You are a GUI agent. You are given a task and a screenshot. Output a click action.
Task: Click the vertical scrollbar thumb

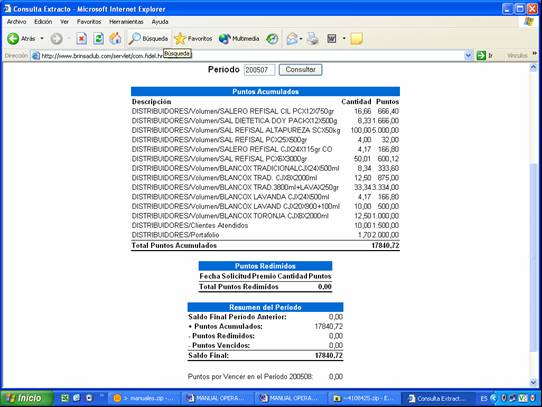point(533,258)
